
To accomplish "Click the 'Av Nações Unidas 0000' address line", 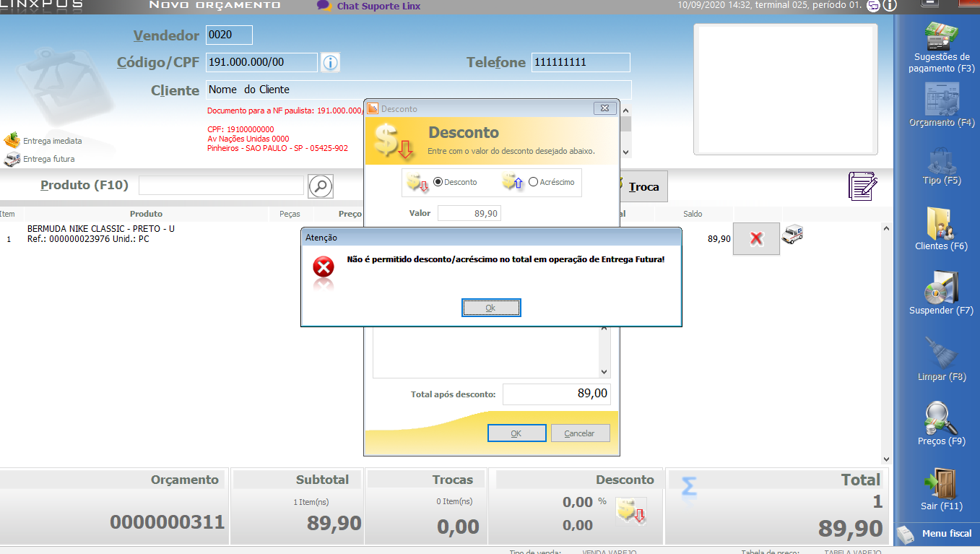I will click(248, 139).
